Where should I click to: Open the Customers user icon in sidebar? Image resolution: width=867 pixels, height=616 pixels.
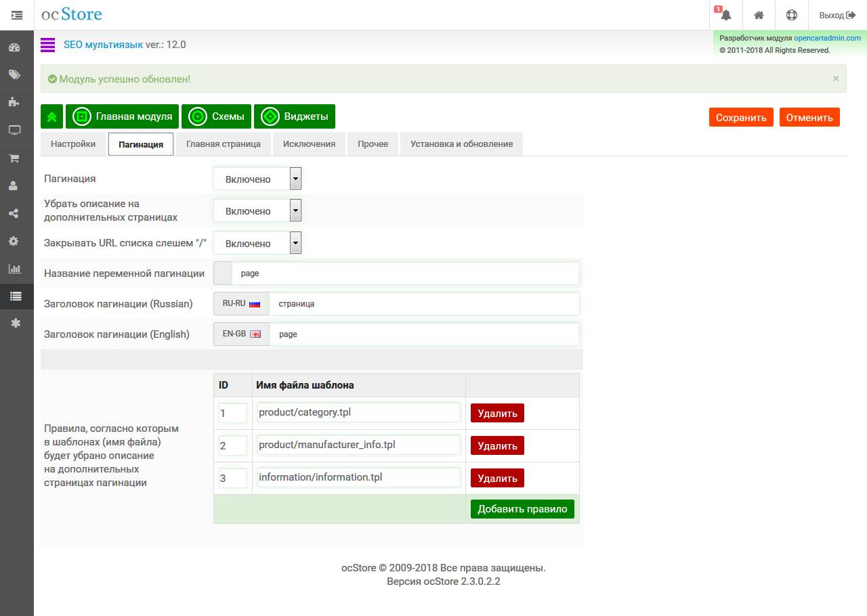pos(14,186)
